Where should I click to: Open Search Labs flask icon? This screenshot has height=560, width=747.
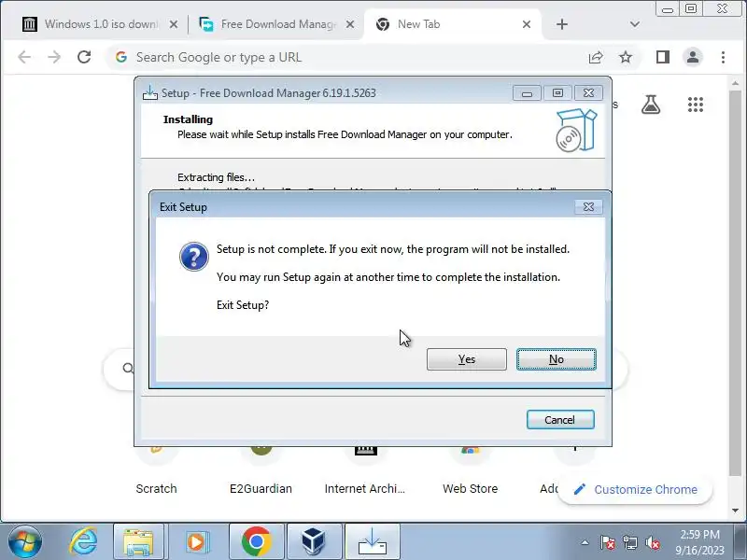(x=651, y=105)
